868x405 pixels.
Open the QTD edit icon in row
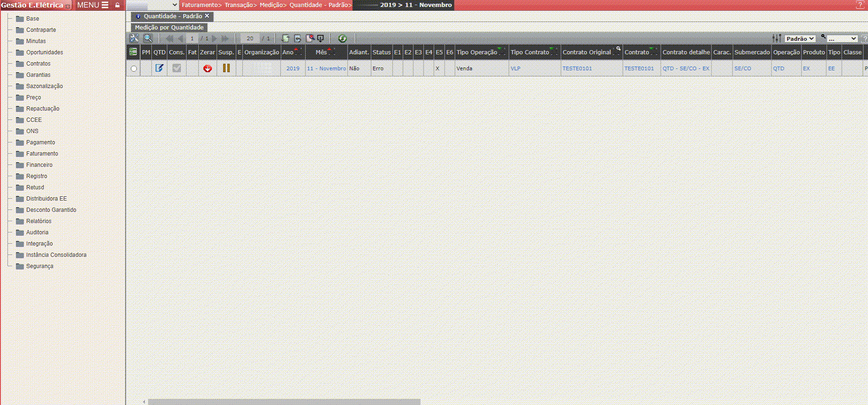point(159,68)
